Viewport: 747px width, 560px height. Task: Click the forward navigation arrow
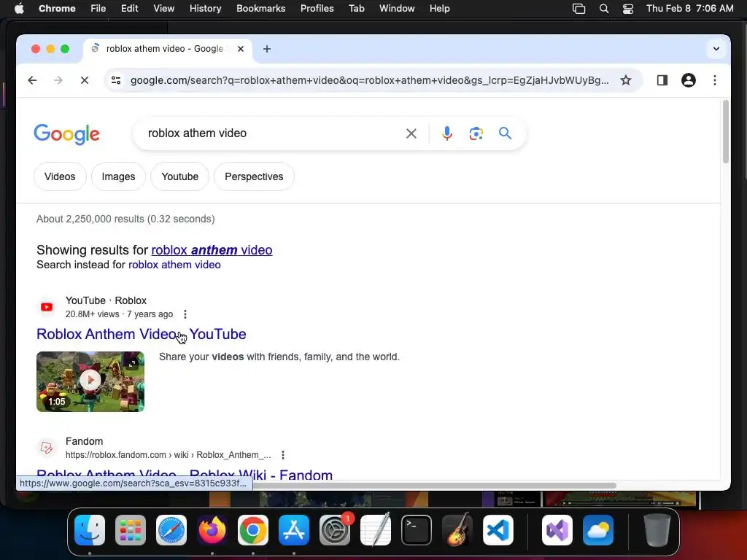58,80
